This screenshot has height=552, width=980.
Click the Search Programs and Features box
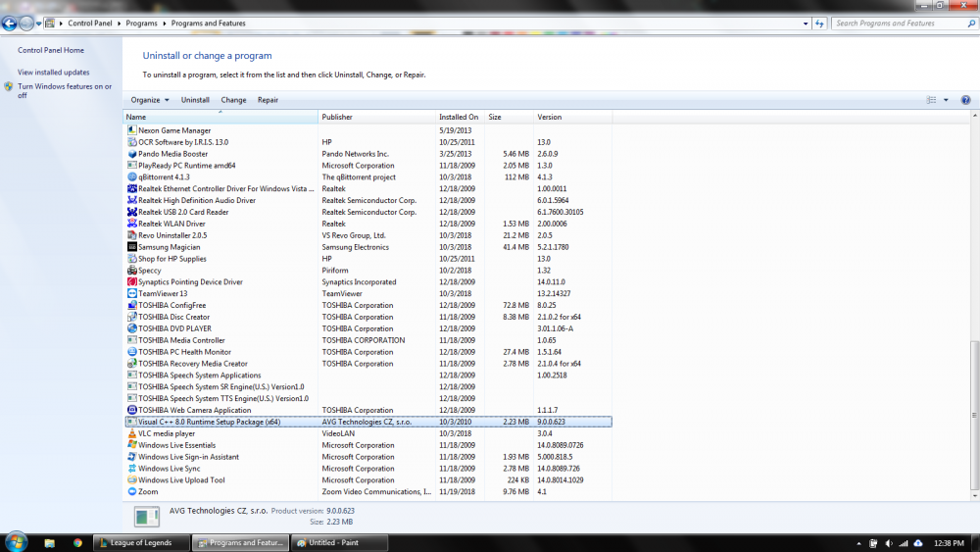[x=897, y=23]
